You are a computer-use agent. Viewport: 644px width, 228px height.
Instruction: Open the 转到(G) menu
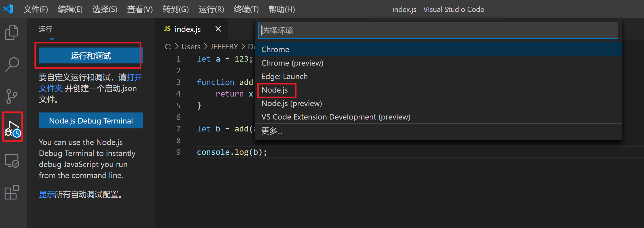pyautogui.click(x=176, y=9)
